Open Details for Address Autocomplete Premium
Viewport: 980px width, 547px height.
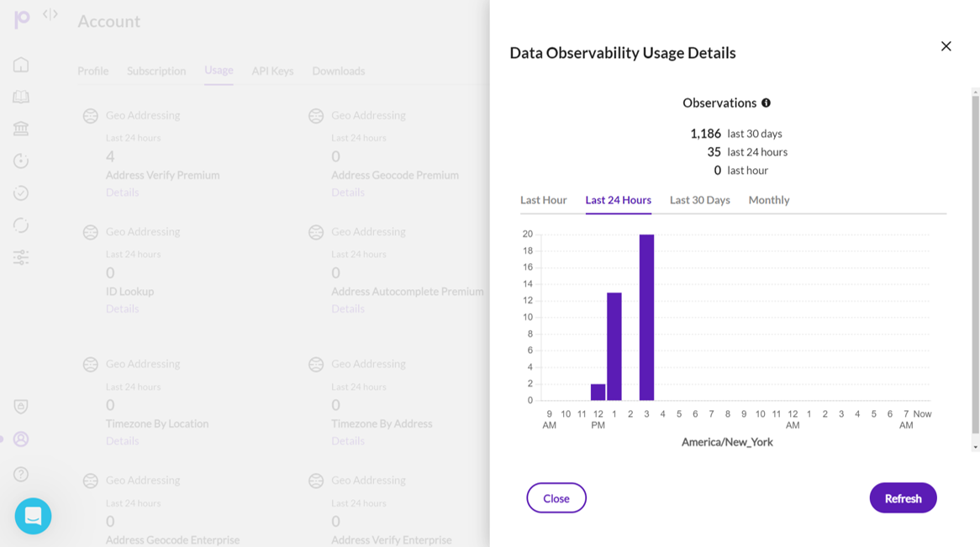pos(347,309)
